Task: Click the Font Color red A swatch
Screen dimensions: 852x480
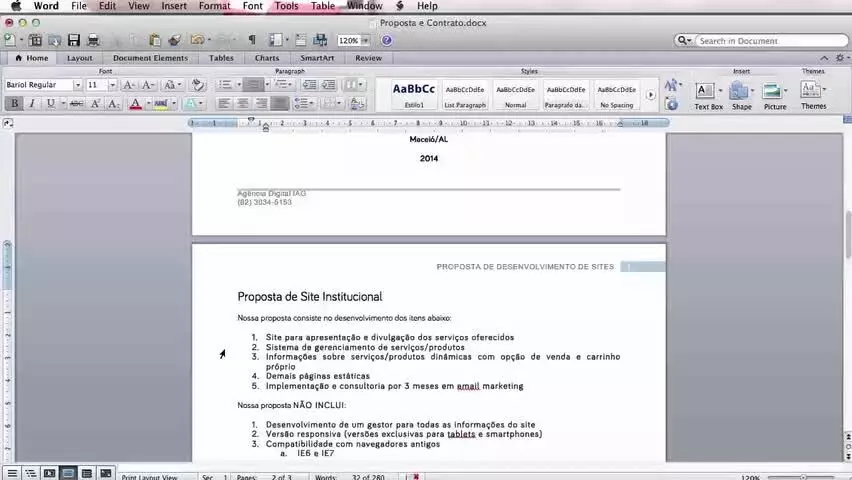Action: pyautogui.click(x=135, y=103)
